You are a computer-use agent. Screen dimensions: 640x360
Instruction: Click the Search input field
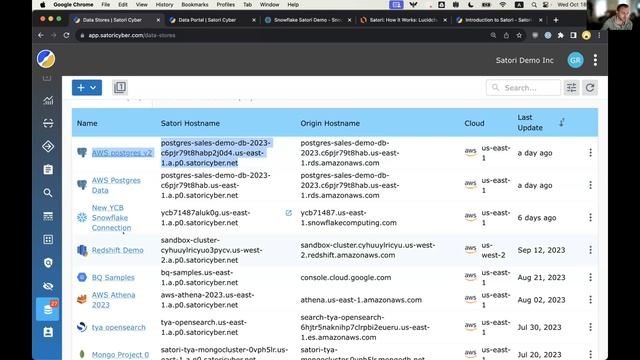pyautogui.click(x=523, y=88)
